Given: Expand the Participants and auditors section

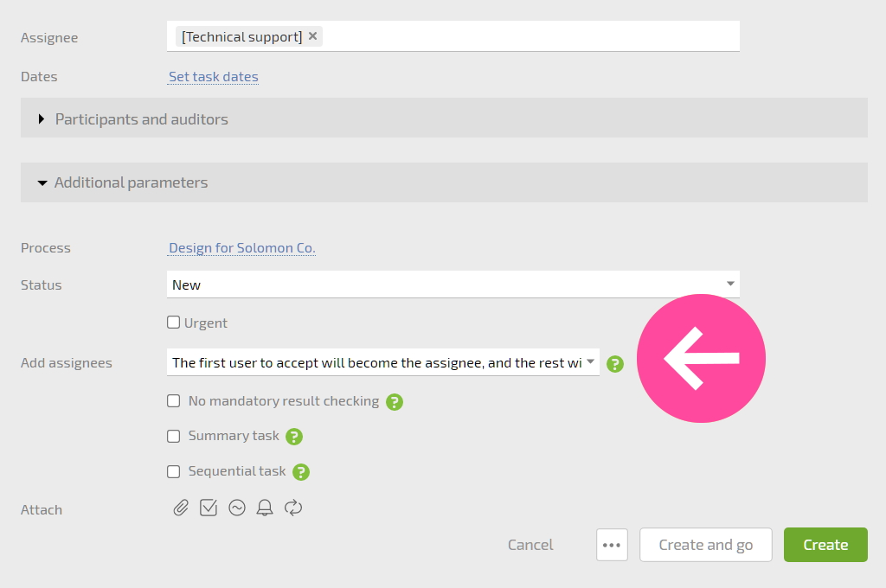Looking at the screenshot, I should (444, 118).
